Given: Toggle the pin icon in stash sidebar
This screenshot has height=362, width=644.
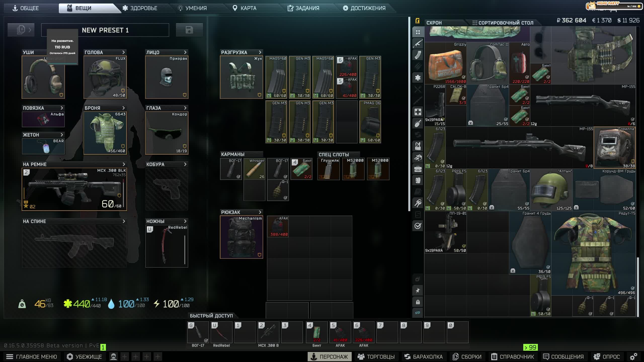Looking at the screenshot, I should click(x=418, y=291).
